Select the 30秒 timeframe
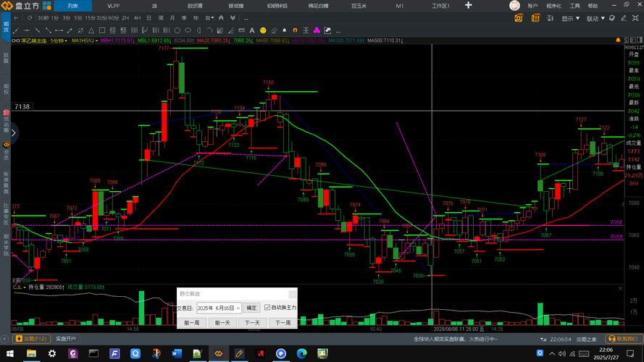This screenshot has width=644, height=362. pyautogui.click(x=43, y=18)
